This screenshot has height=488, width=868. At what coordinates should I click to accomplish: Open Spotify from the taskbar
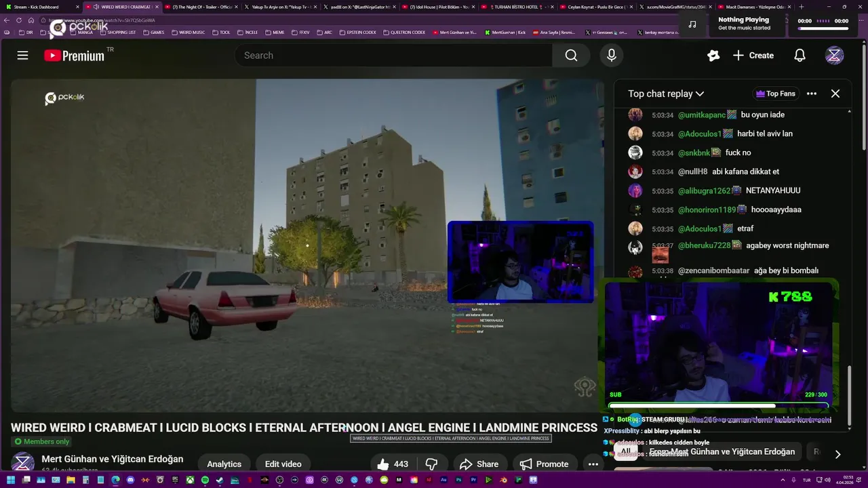click(x=205, y=480)
